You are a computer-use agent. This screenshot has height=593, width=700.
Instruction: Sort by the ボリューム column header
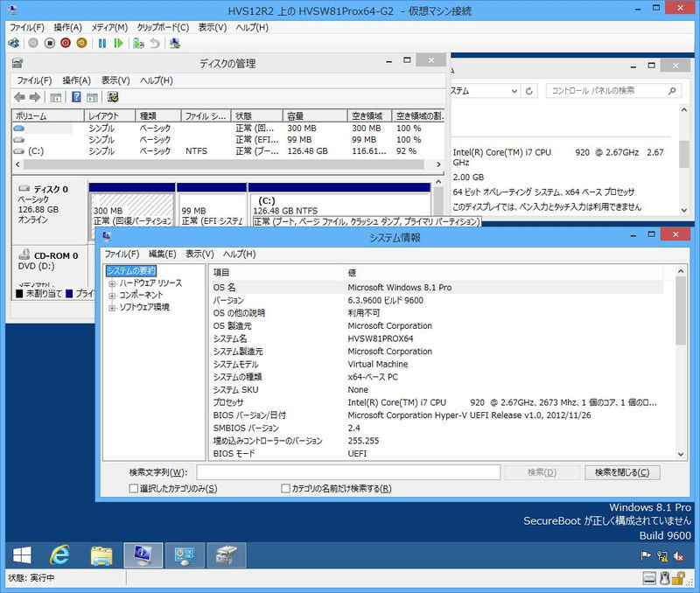[x=48, y=116]
